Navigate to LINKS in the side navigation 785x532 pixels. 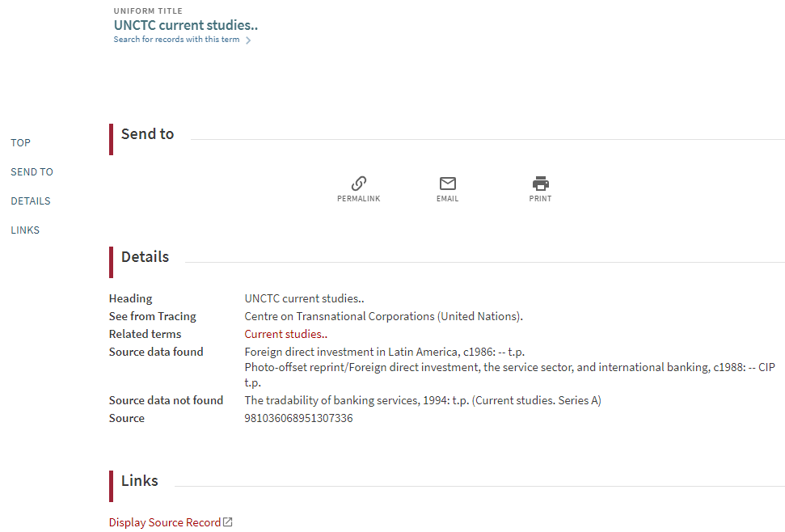coord(25,230)
